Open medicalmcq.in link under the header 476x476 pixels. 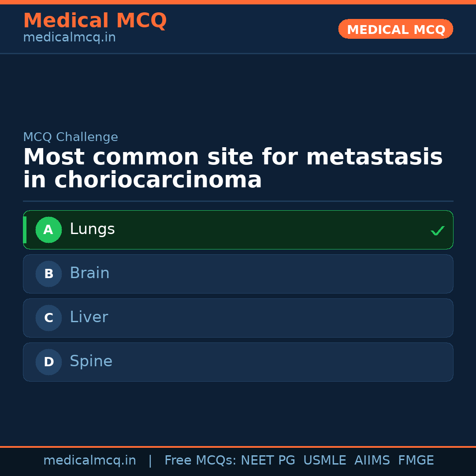tap(69, 38)
